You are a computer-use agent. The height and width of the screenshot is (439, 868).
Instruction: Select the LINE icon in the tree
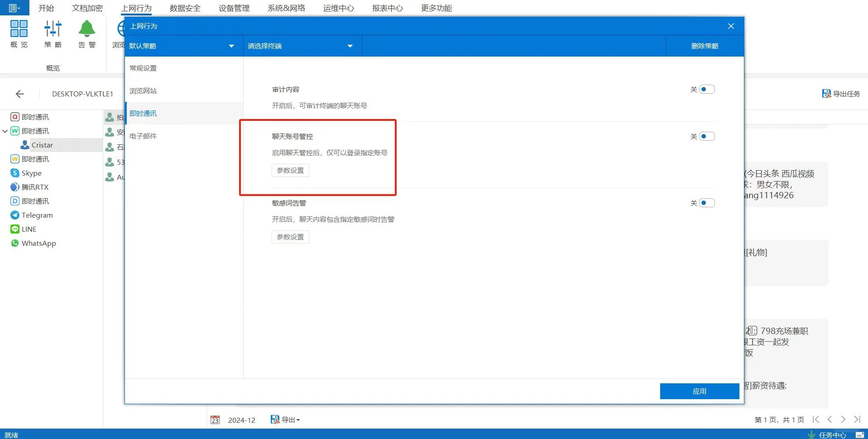tap(15, 229)
